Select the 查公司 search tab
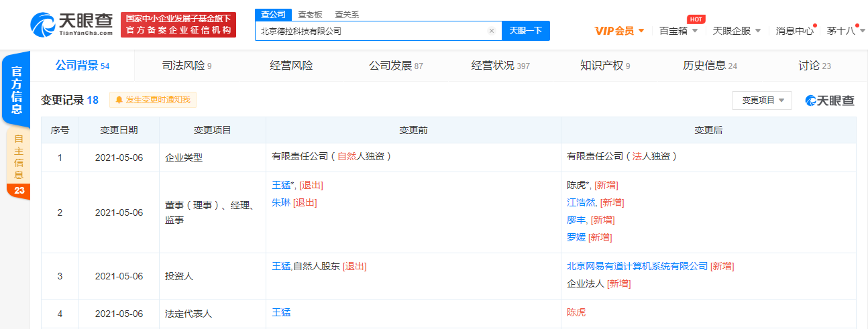The height and width of the screenshot is (329, 868). click(274, 14)
